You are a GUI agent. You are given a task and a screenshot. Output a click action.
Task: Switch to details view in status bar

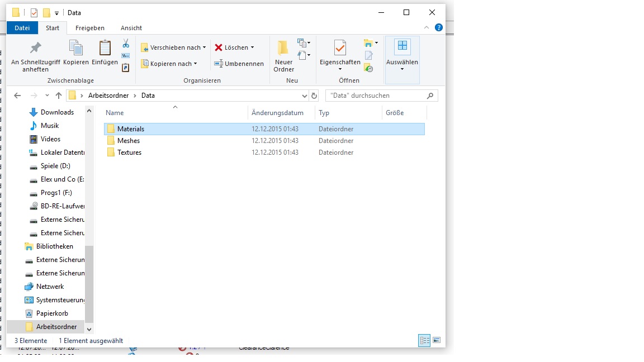(424, 340)
